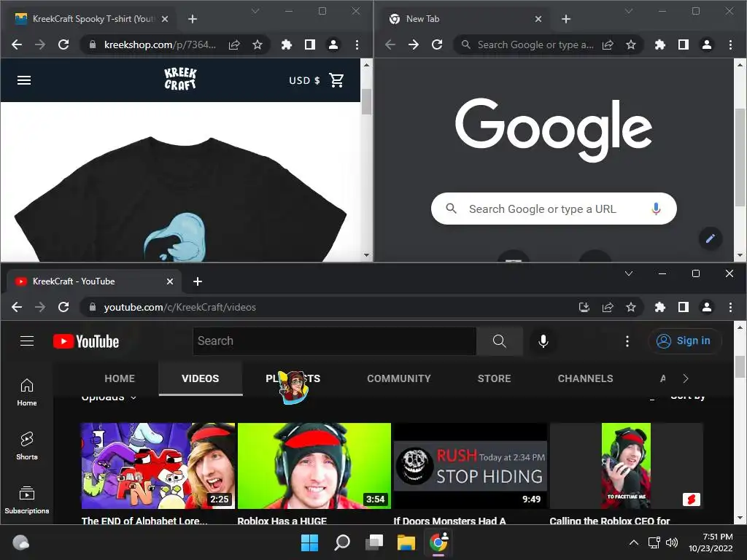Open new tab in YouTube window

[x=198, y=281]
